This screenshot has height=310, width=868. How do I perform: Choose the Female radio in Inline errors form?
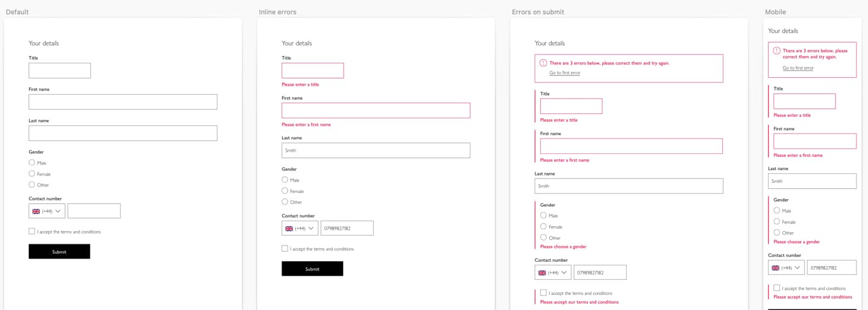click(285, 191)
